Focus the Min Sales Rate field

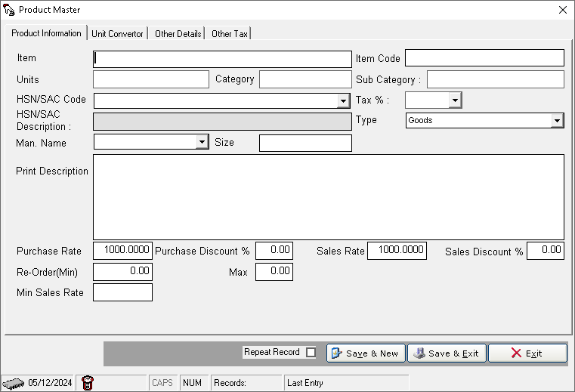point(123,292)
